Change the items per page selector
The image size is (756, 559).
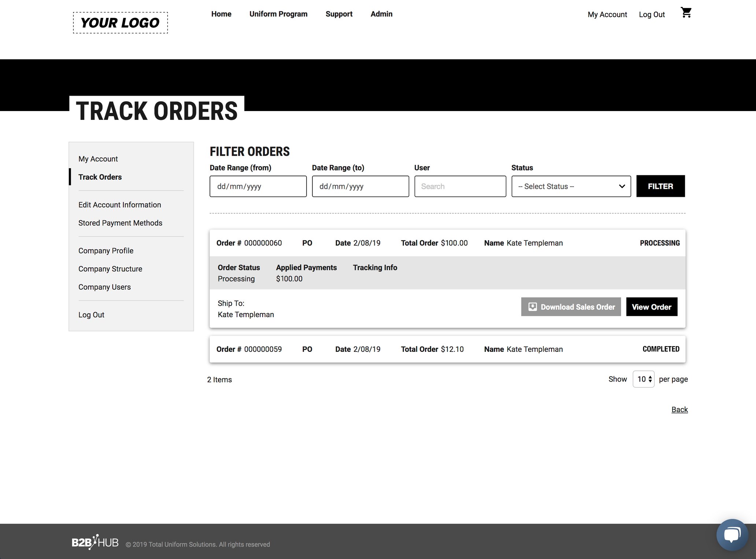644,379
